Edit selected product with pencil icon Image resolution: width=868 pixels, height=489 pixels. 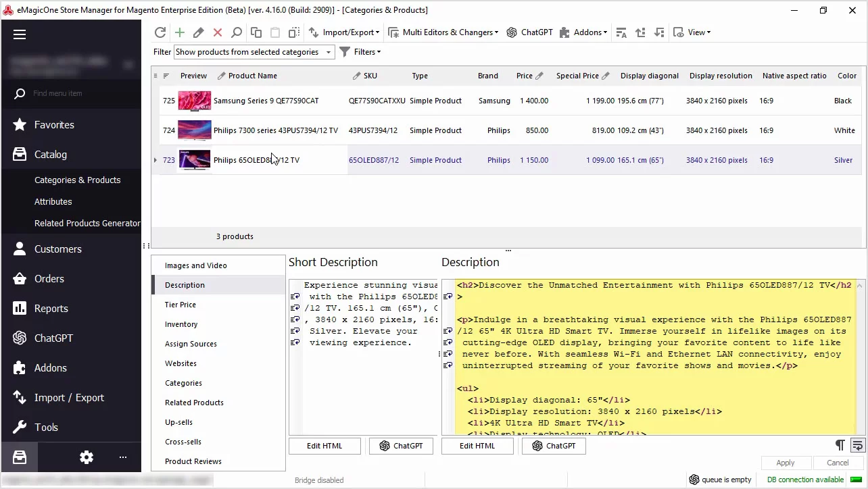click(x=198, y=32)
